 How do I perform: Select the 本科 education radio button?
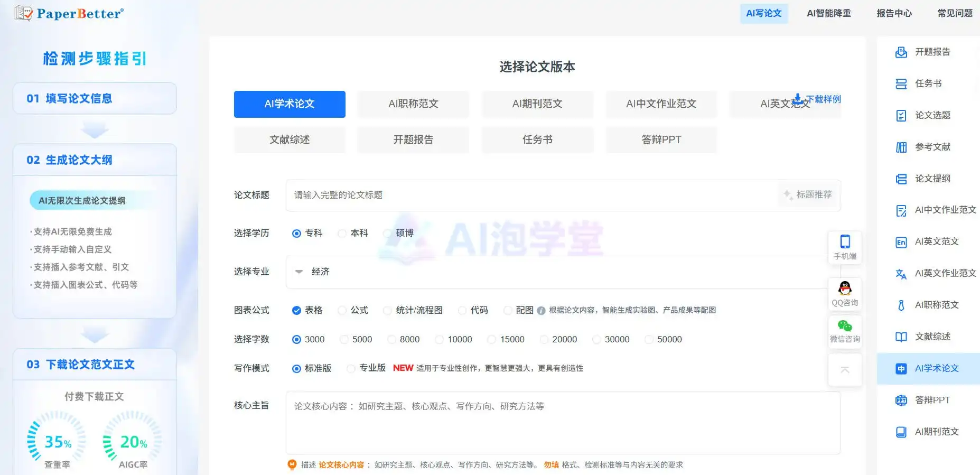[342, 234]
